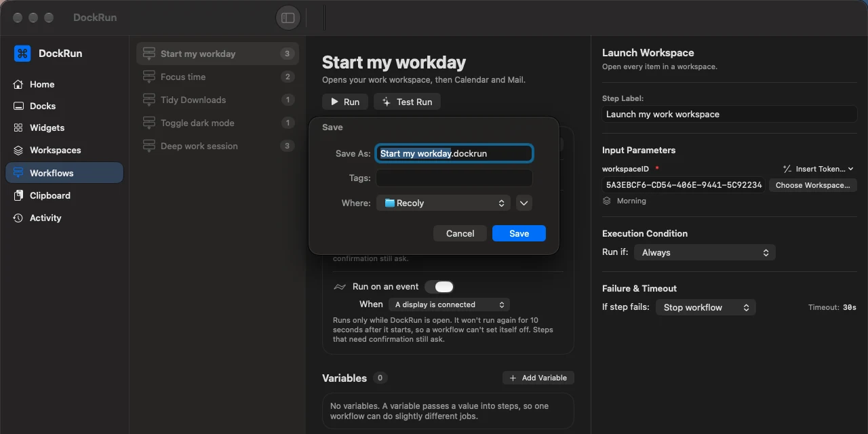
Task: Toggle the sidebar with toolbar icon
Action: 288,18
